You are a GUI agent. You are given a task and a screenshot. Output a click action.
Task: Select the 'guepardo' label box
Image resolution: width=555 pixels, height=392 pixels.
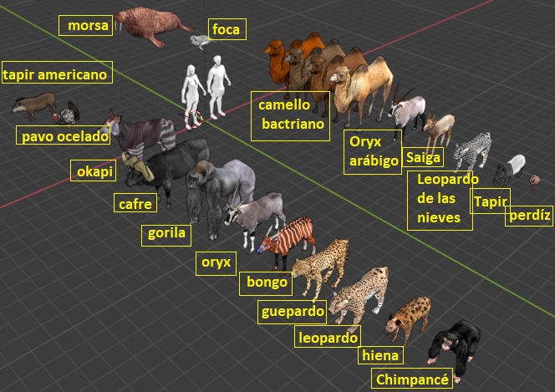tap(292, 312)
